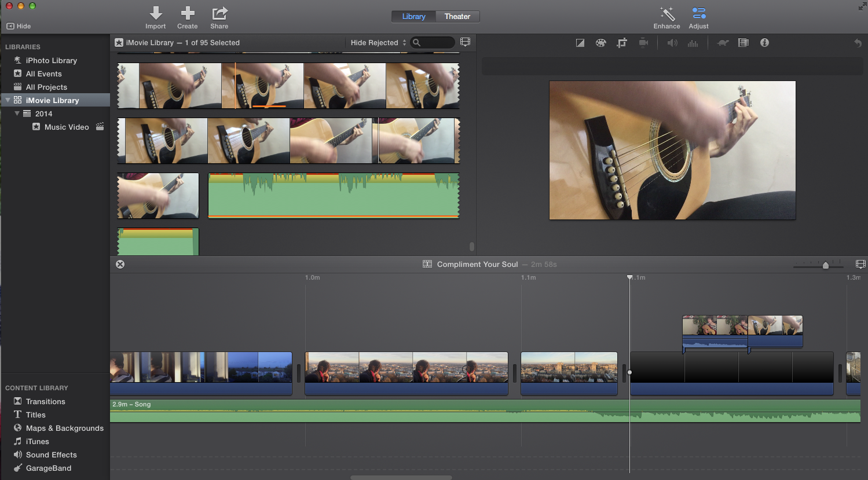Click the Import media button
Image resolution: width=868 pixels, height=480 pixels.
[x=155, y=18]
